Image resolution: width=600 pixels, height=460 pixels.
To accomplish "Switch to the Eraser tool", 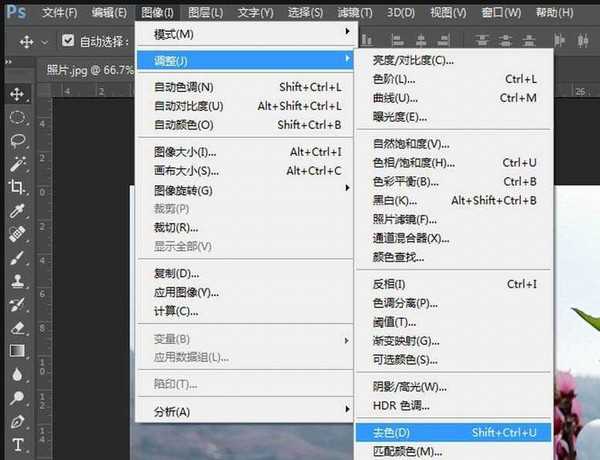I will (x=17, y=327).
